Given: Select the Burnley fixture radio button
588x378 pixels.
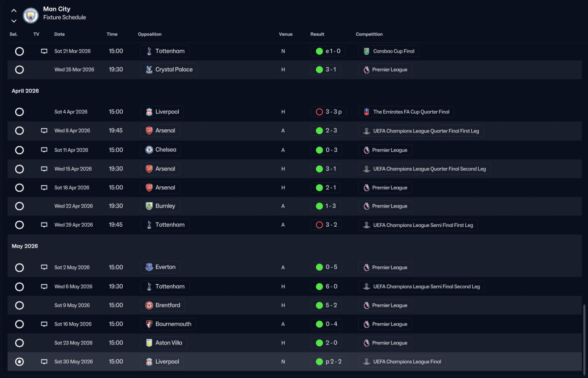Looking at the screenshot, I should pyautogui.click(x=19, y=206).
